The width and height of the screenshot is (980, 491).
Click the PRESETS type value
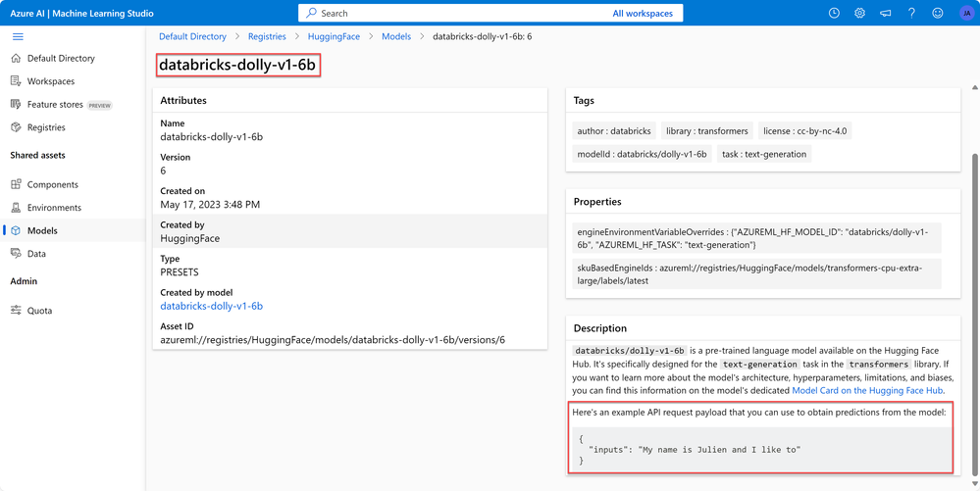pos(180,272)
